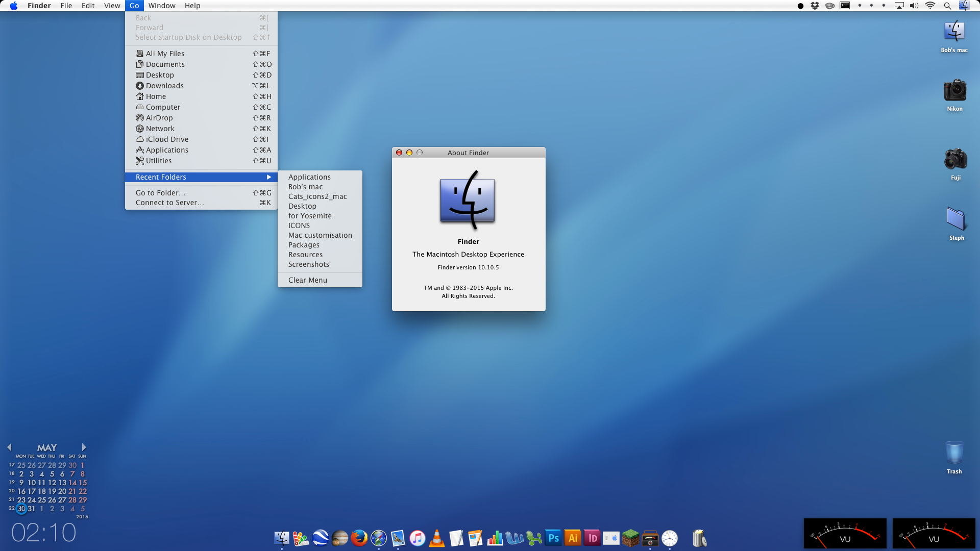This screenshot has width=980, height=551.
Task: Choose iCloud Drive in Go menu
Action: (x=201, y=139)
